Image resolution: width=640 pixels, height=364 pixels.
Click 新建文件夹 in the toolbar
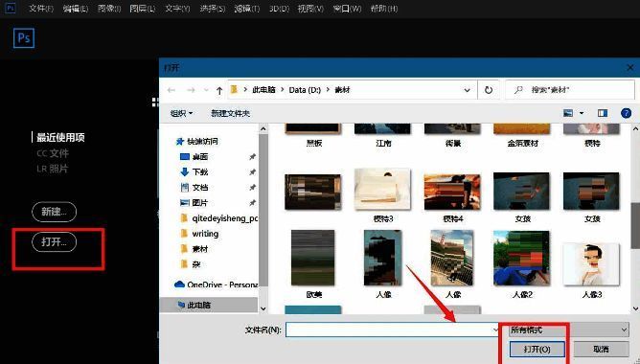click(x=230, y=113)
